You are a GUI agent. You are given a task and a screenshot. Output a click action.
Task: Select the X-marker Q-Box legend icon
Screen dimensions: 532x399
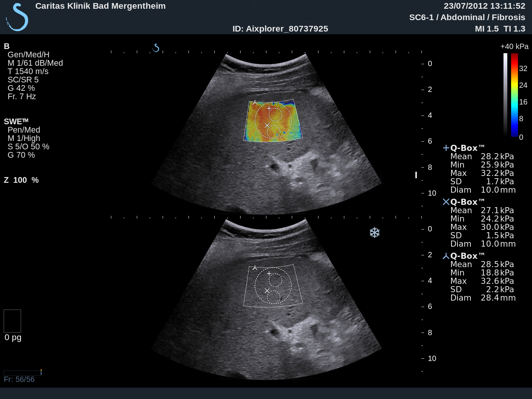tap(446, 202)
